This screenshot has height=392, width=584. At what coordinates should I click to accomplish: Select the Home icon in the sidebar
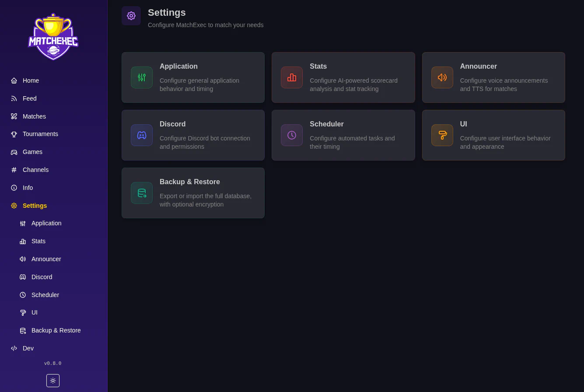[x=14, y=80]
